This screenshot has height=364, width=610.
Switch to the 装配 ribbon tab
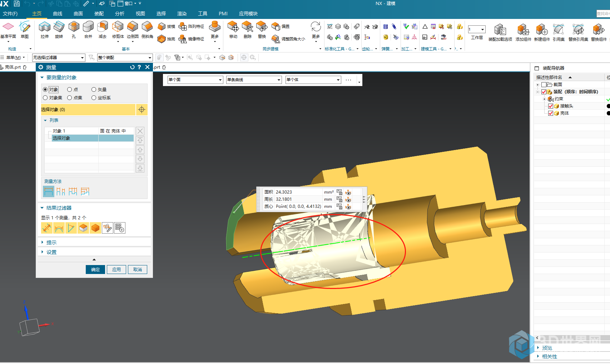[x=99, y=14]
